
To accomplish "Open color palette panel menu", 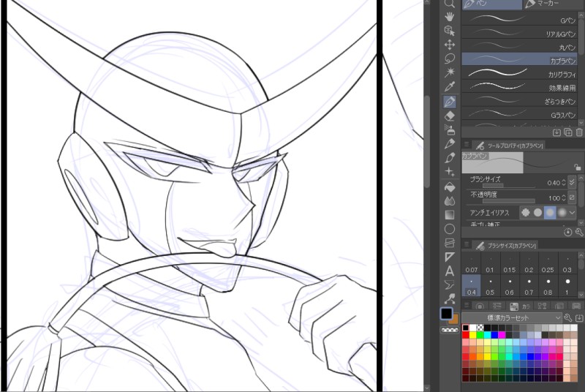I will pyautogui.click(x=467, y=306).
